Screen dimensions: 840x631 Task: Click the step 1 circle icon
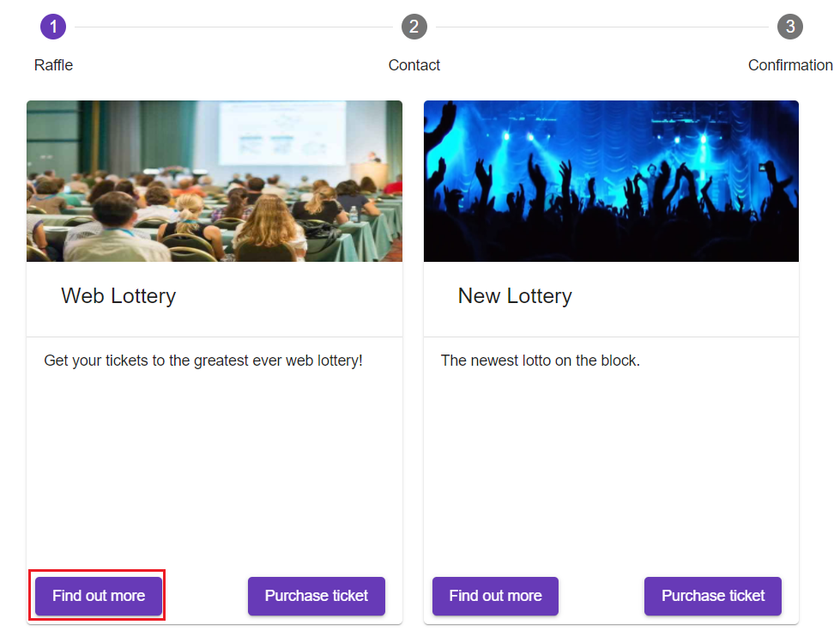pyautogui.click(x=53, y=27)
